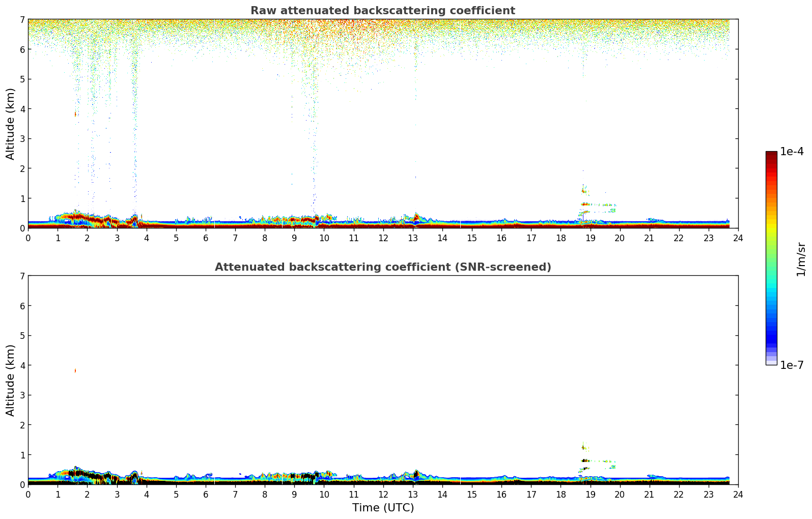This screenshot has width=812, height=519.
Task: Select hour 12 on the bottom plot's time axis
Action: [383, 495]
